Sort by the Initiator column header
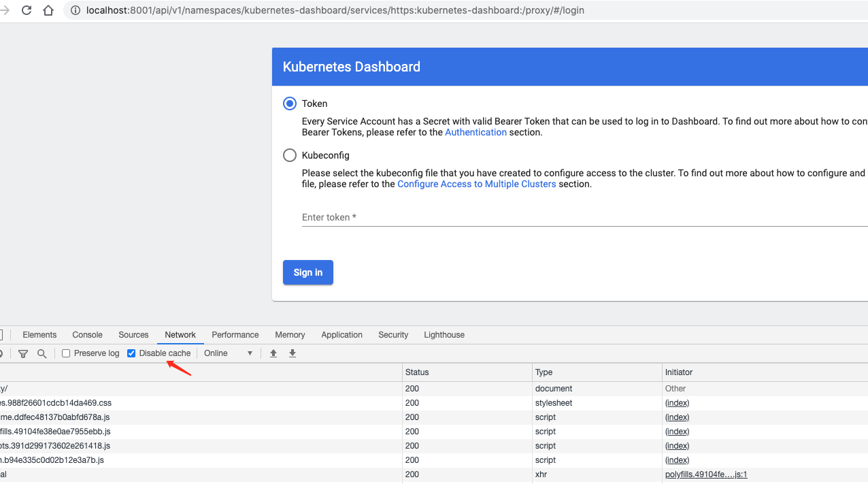The height and width of the screenshot is (484, 868). click(x=765, y=372)
